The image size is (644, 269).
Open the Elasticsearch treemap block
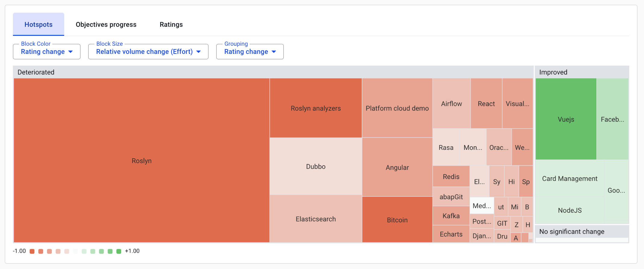pos(316,219)
